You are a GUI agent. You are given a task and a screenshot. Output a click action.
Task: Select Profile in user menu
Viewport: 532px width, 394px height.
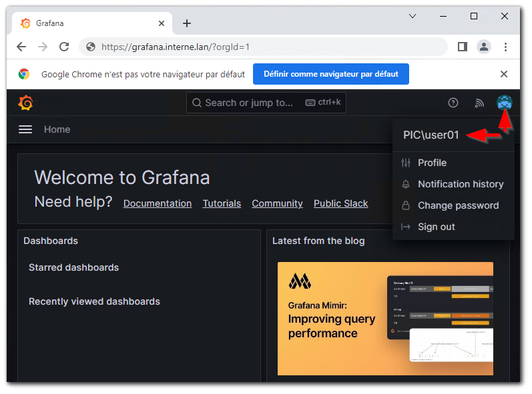(x=453, y=163)
